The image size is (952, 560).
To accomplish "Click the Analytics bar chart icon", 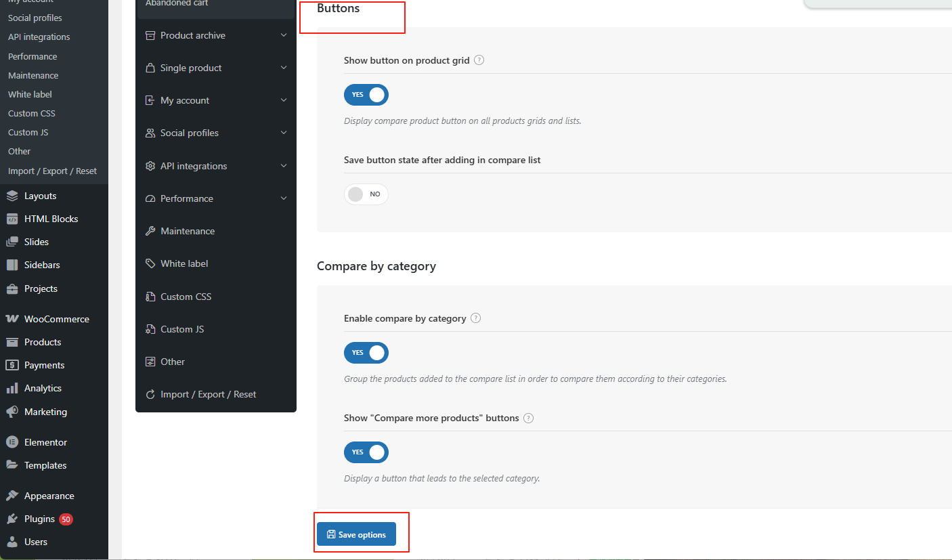I will 12,388.
